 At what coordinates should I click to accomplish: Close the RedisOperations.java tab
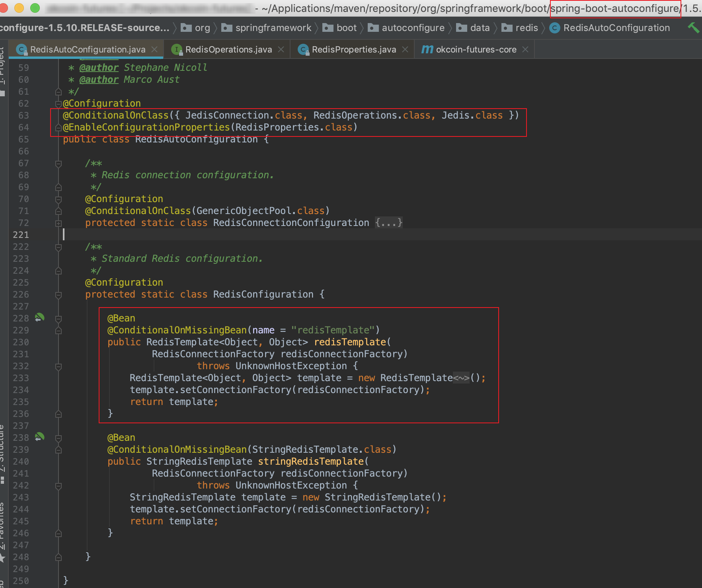[281, 49]
